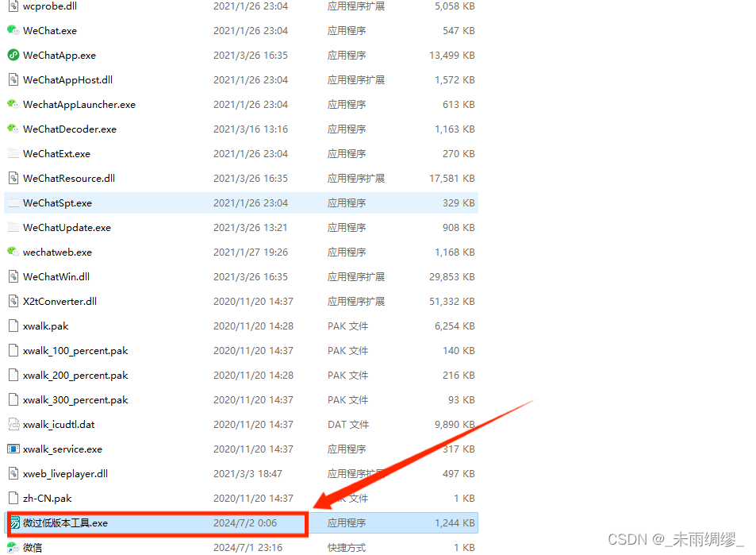
Task: Select the file name WeChat.exe
Action: [x=50, y=30]
